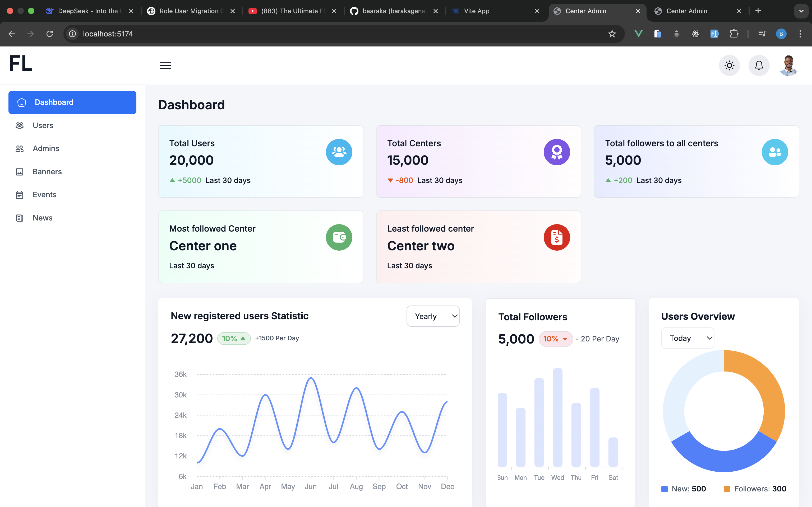This screenshot has width=812, height=507.
Task: Click the FL logo
Action: (x=21, y=63)
